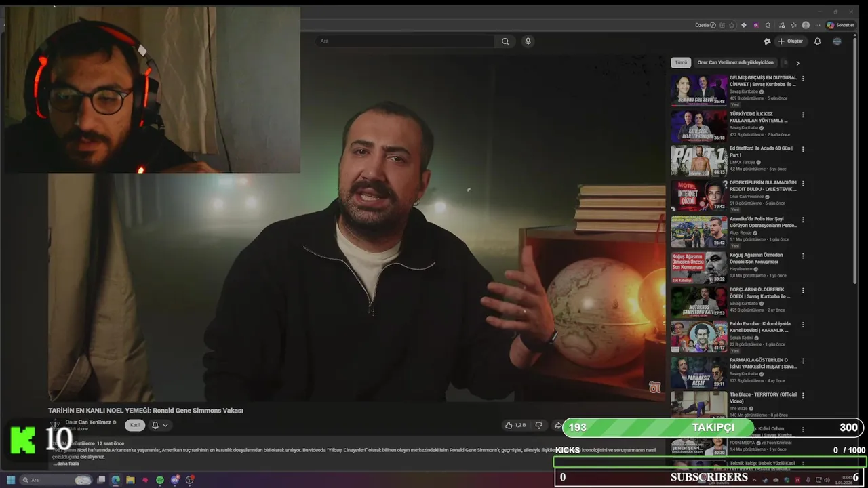Screen dimensions: 868x488
Task: Open options for Ed Stafford video
Action: (803, 149)
